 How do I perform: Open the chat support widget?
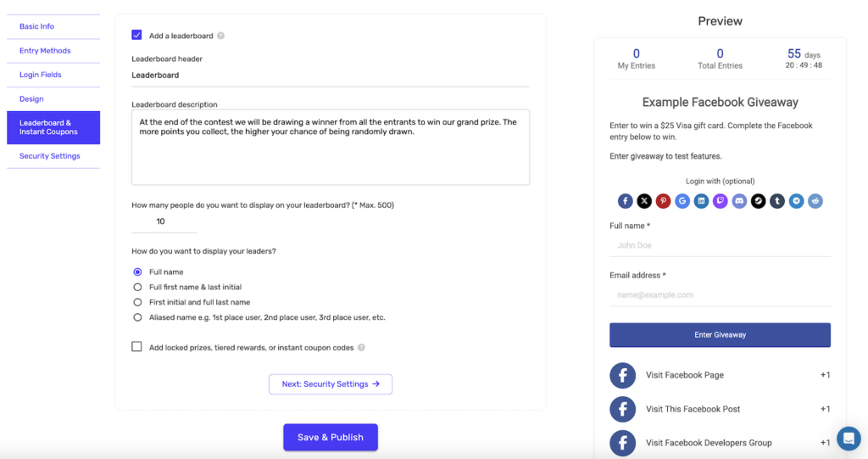pos(848,438)
